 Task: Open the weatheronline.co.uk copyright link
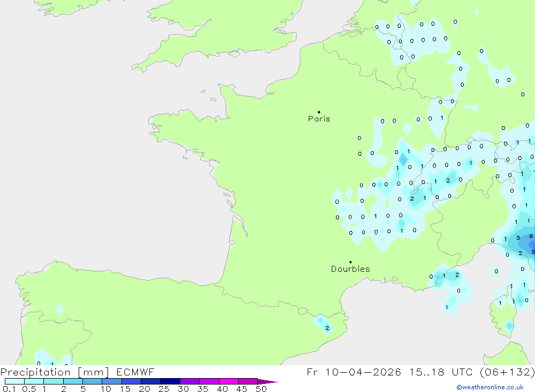click(490, 387)
